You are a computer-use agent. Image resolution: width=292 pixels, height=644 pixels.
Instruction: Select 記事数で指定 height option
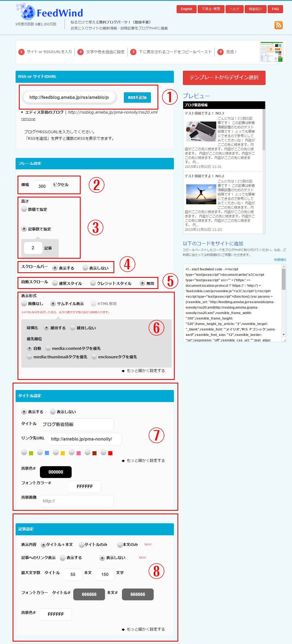[24, 229]
